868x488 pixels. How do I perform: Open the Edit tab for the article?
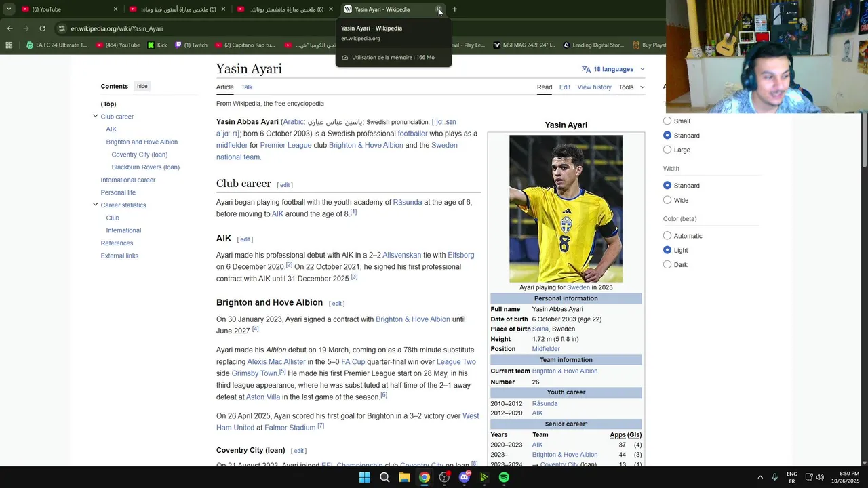pos(564,87)
